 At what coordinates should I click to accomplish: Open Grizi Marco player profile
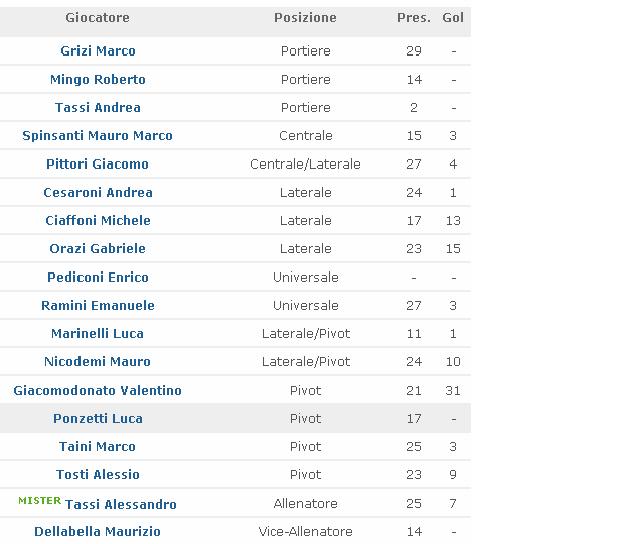click(98, 51)
